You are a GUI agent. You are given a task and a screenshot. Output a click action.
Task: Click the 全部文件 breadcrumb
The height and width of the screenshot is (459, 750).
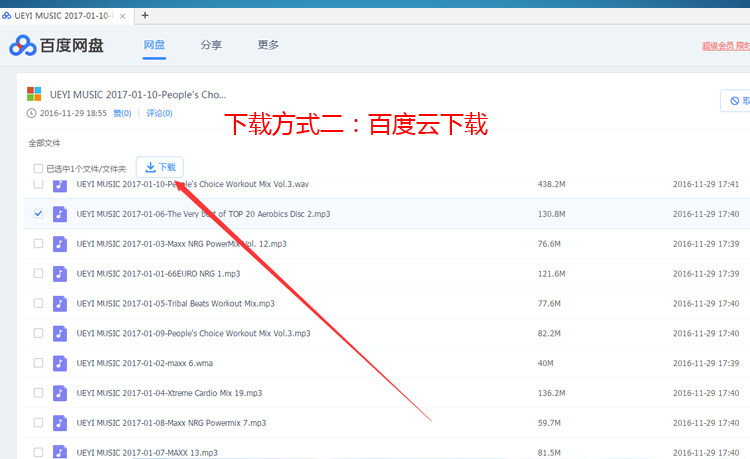point(44,143)
